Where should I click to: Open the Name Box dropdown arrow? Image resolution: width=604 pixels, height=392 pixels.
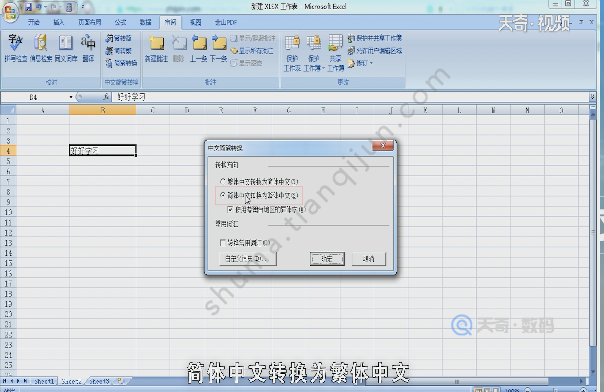click(x=71, y=97)
